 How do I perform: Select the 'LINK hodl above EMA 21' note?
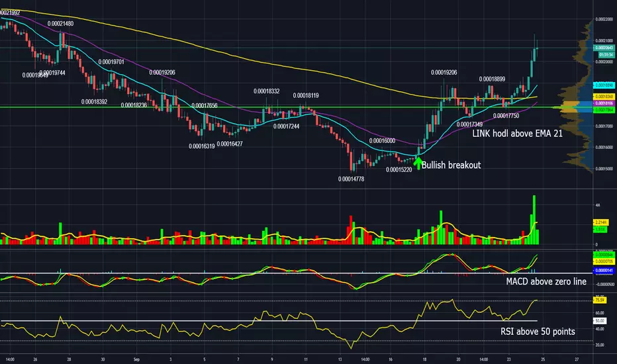pyautogui.click(x=517, y=134)
